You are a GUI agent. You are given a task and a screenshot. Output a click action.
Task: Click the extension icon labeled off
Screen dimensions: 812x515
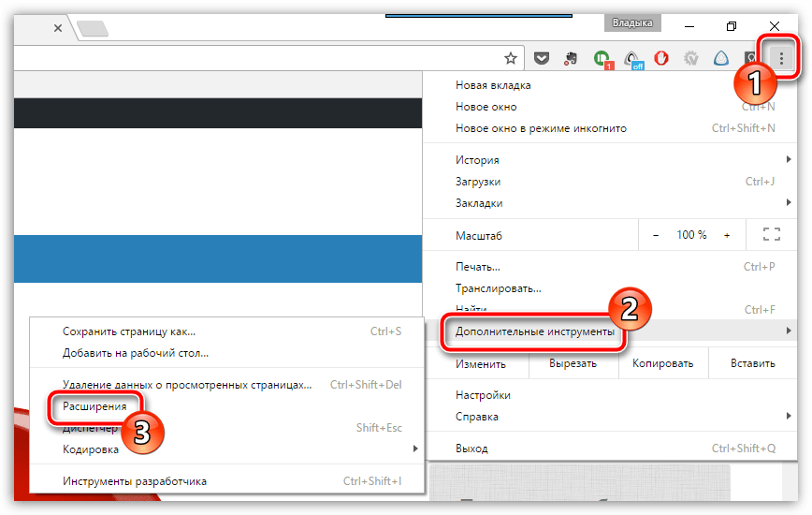point(632,60)
